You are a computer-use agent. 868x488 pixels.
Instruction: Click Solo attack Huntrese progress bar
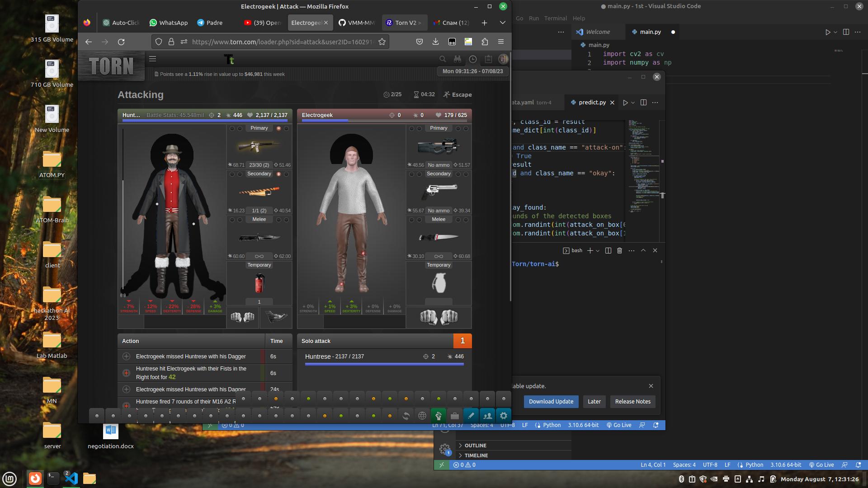coord(384,364)
